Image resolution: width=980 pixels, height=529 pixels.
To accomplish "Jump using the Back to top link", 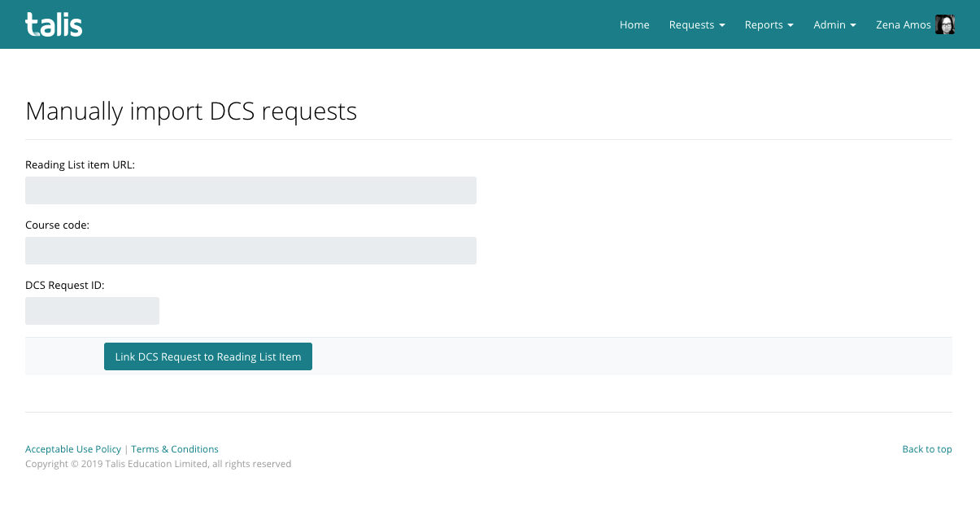I will pyautogui.click(x=926, y=449).
